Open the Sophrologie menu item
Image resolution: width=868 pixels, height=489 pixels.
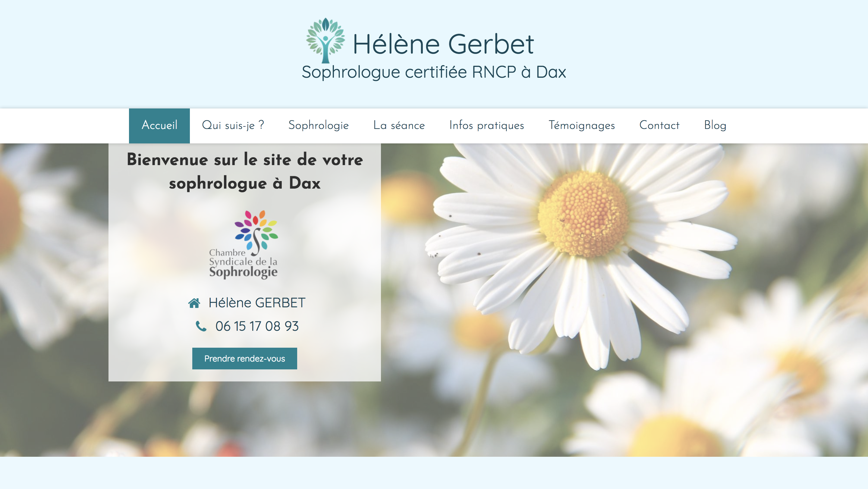[319, 126]
